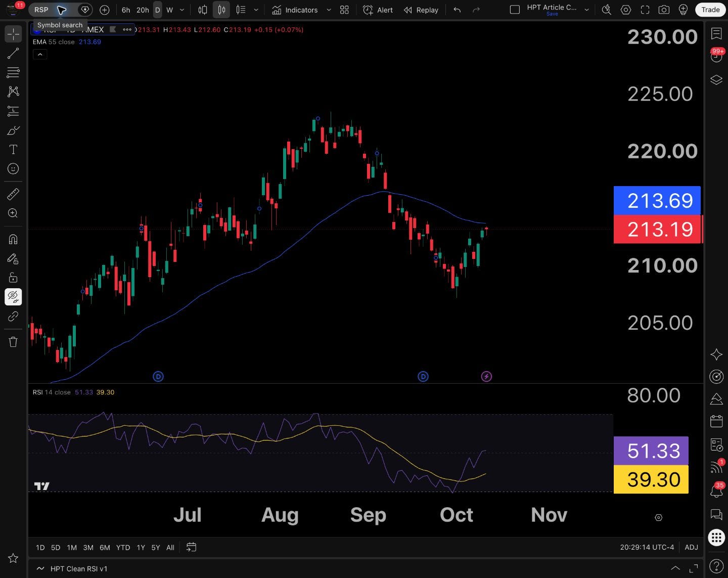Choose the text annotation tool
This screenshot has width=728, height=578.
click(x=13, y=150)
